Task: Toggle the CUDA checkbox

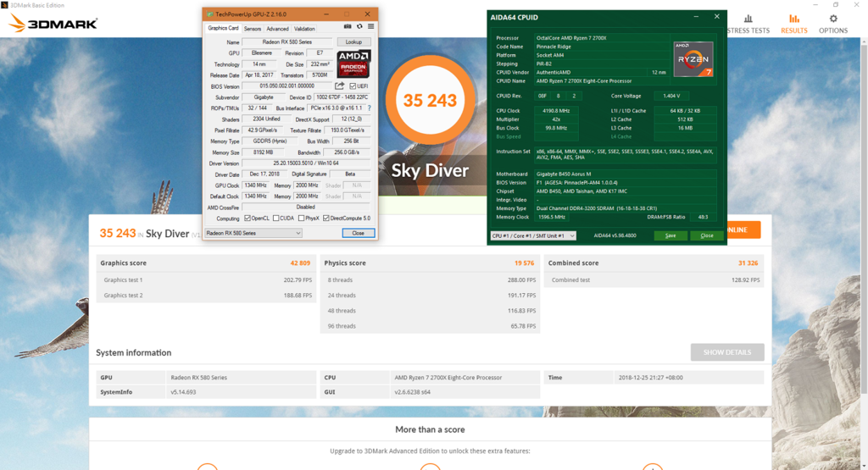Action: coord(275,218)
